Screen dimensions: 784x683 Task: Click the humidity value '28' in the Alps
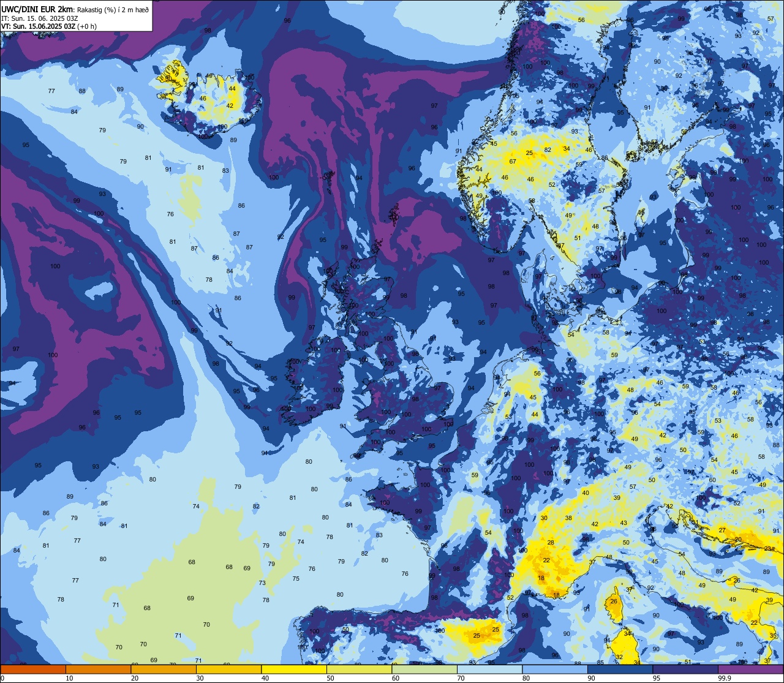tap(551, 543)
